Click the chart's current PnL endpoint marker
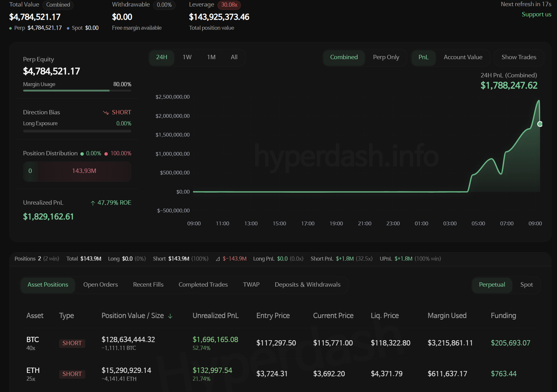 tap(540, 124)
